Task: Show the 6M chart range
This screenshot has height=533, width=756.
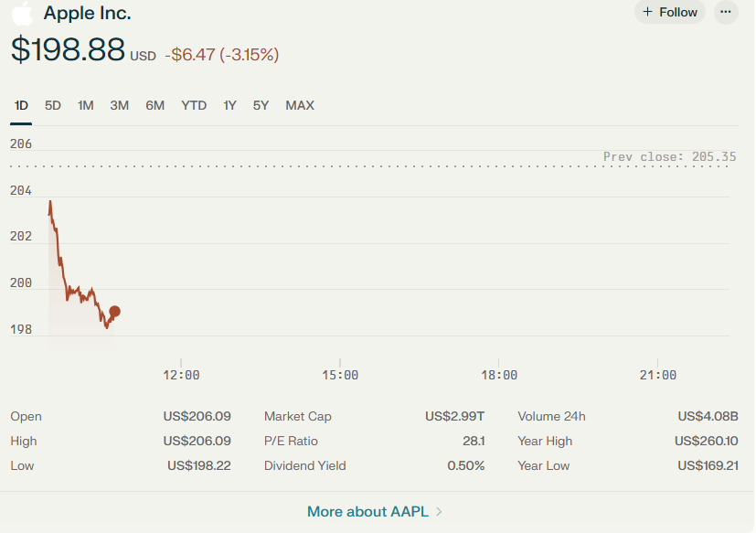Action: [x=154, y=106]
